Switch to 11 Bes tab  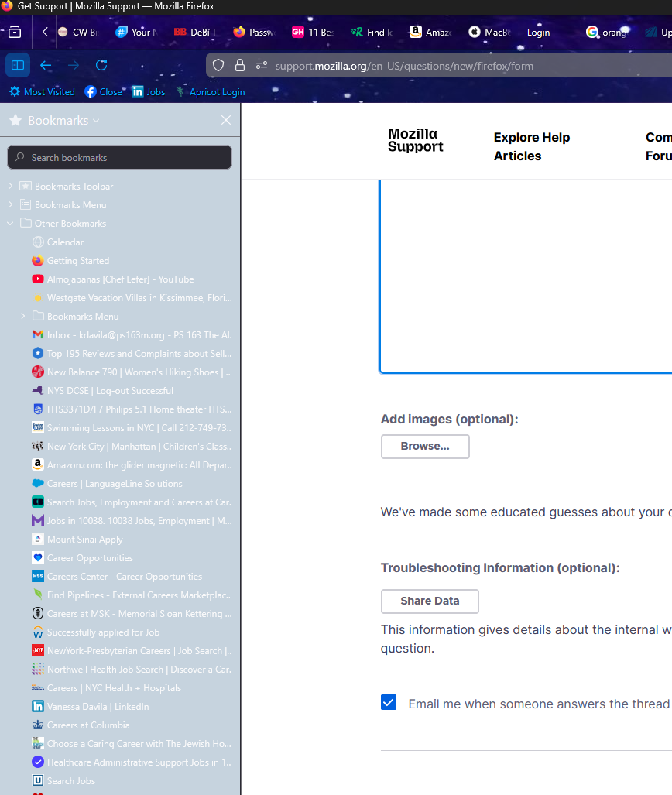tap(313, 33)
